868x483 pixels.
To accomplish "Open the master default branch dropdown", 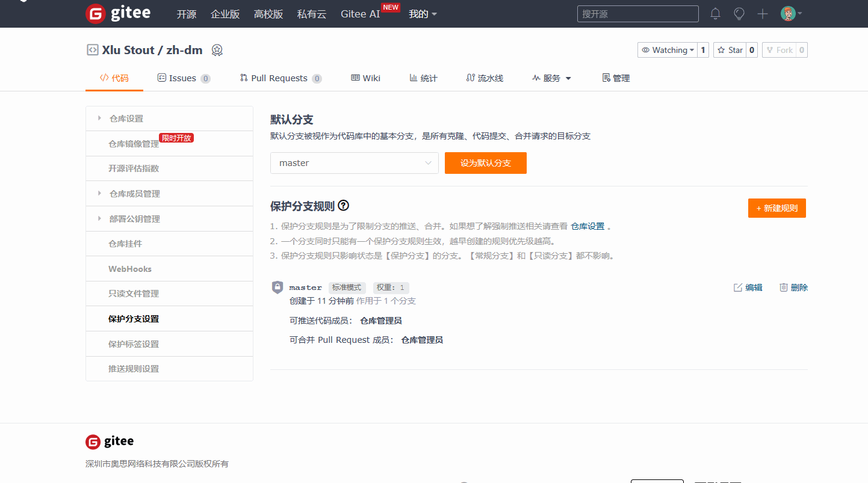I will click(355, 163).
